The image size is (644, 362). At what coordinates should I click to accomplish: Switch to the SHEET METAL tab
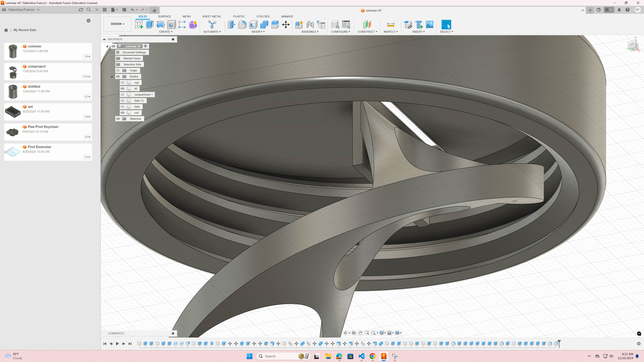pos(212,16)
